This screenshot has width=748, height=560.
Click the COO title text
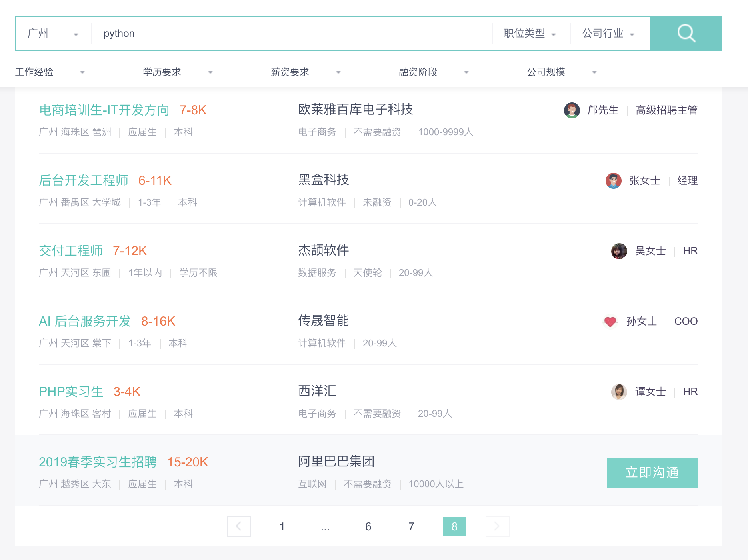686,321
